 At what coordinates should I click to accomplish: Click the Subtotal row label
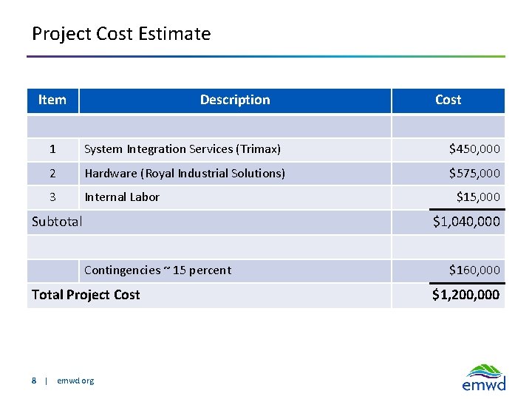[57, 222]
